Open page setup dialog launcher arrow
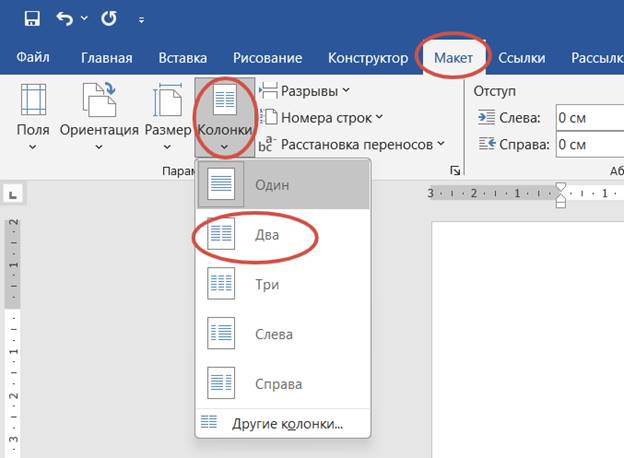Viewport: 624px width, 458px height. click(456, 171)
